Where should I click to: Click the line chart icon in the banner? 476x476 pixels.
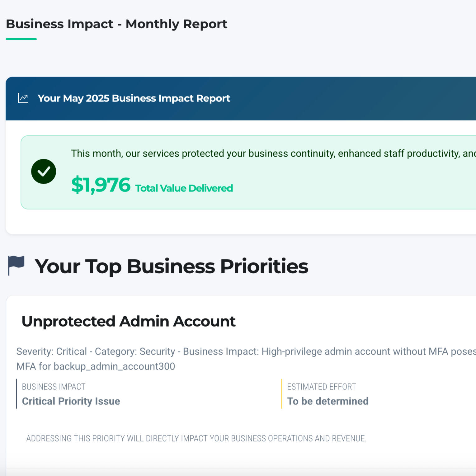(23, 98)
